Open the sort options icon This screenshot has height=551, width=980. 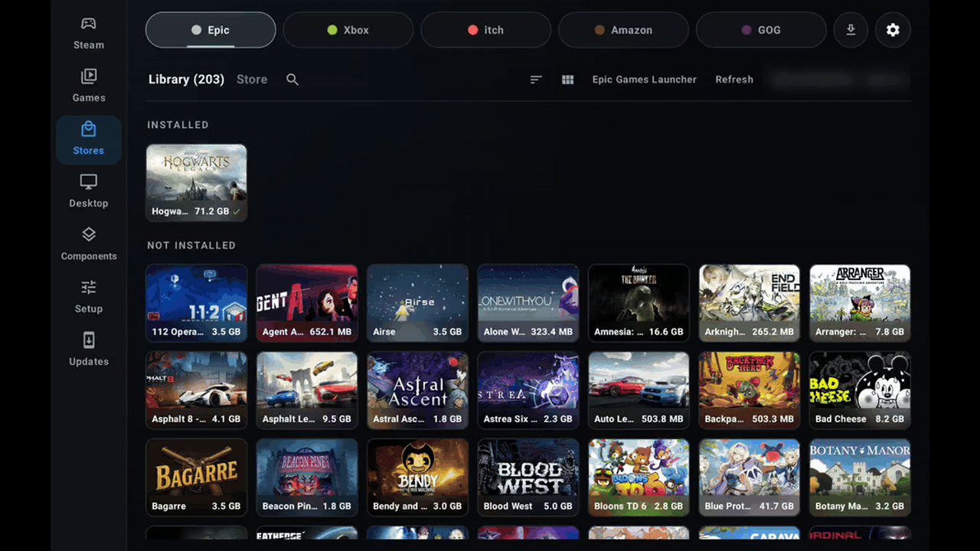coord(536,80)
